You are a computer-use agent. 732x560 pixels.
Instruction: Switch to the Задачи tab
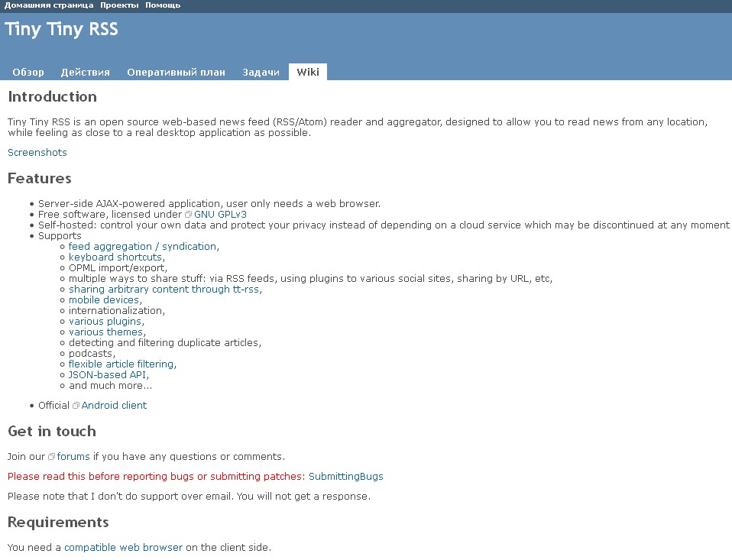(261, 73)
